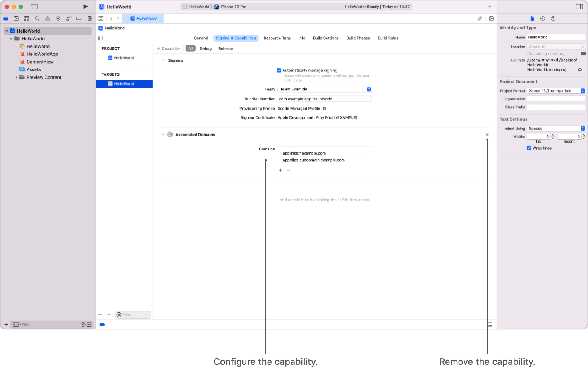This screenshot has width=588, height=369.
Task: Show the File inspector
Action: 532,19
